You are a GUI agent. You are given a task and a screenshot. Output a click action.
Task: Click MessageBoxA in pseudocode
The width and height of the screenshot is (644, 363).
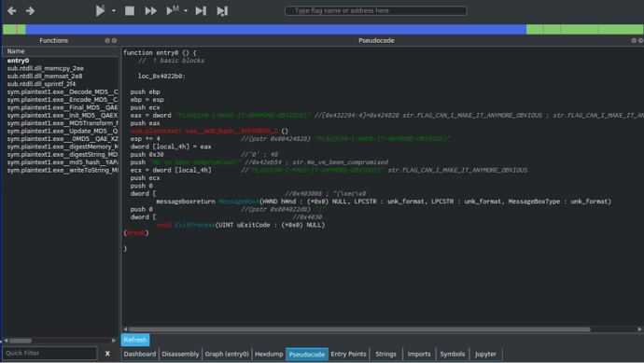pos(239,202)
